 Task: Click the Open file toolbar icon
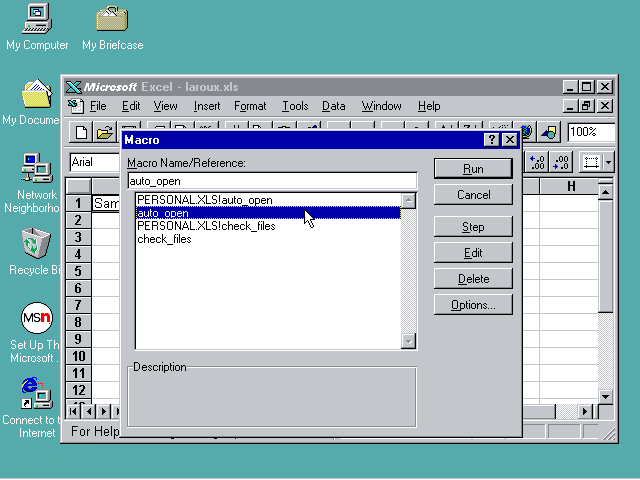104,132
